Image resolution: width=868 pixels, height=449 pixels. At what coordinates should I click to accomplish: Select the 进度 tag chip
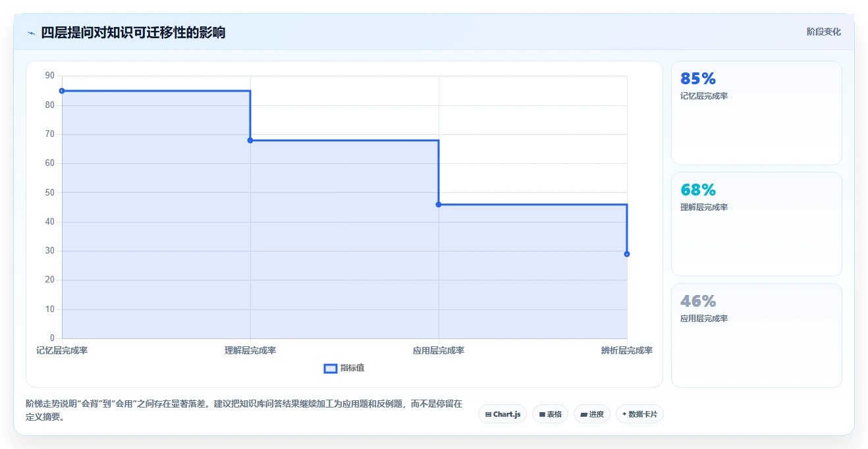592,414
